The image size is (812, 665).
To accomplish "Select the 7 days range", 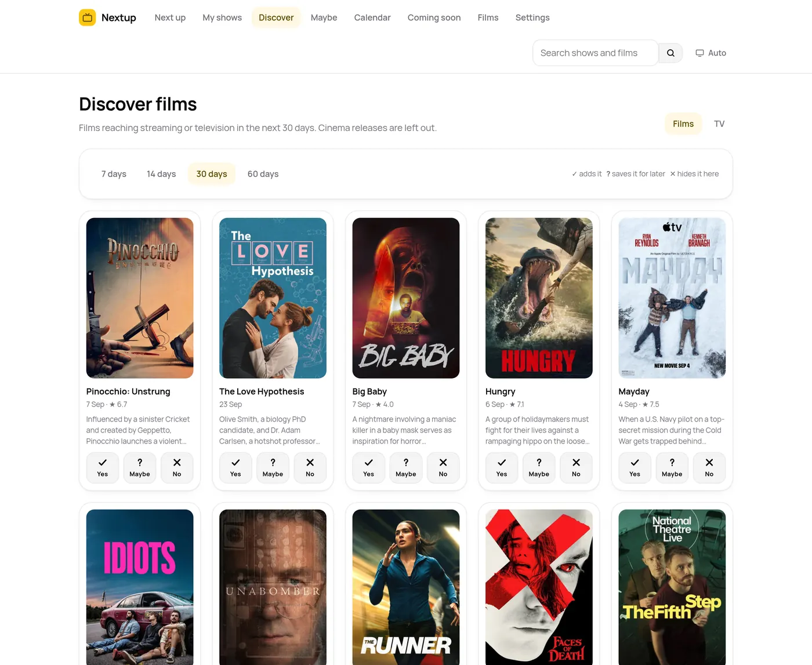I will pyautogui.click(x=114, y=174).
